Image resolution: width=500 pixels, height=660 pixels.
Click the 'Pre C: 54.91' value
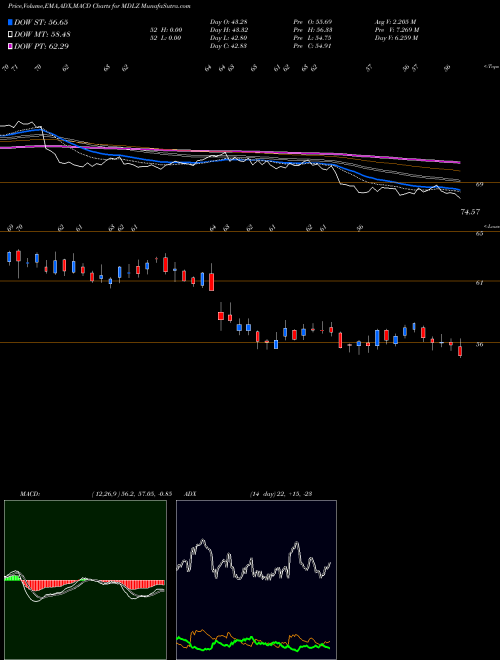coord(312,46)
